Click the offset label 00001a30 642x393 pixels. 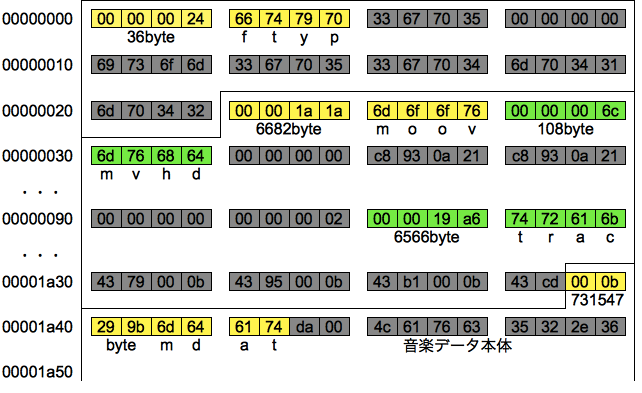point(38,282)
